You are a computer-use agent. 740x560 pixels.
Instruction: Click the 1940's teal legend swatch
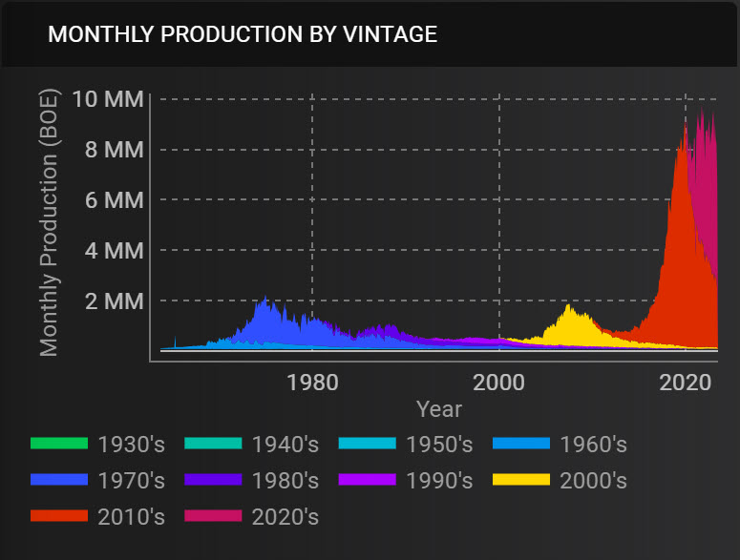[213, 444]
